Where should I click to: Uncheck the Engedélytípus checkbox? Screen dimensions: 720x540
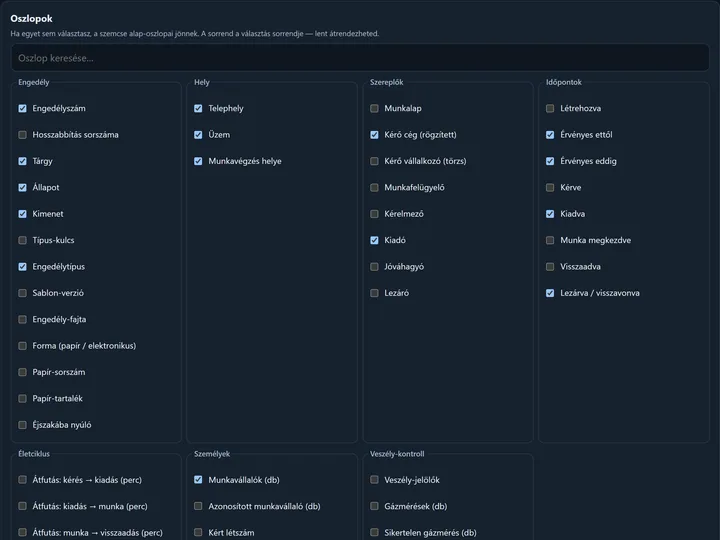(x=22, y=267)
